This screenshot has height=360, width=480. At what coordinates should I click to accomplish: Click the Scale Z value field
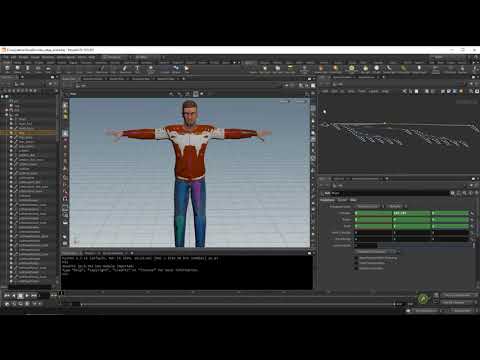451,226
